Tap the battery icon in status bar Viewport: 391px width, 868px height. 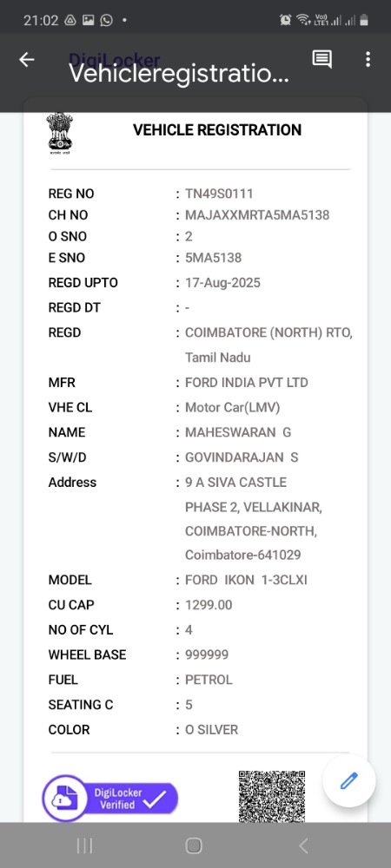pyautogui.click(x=364, y=21)
